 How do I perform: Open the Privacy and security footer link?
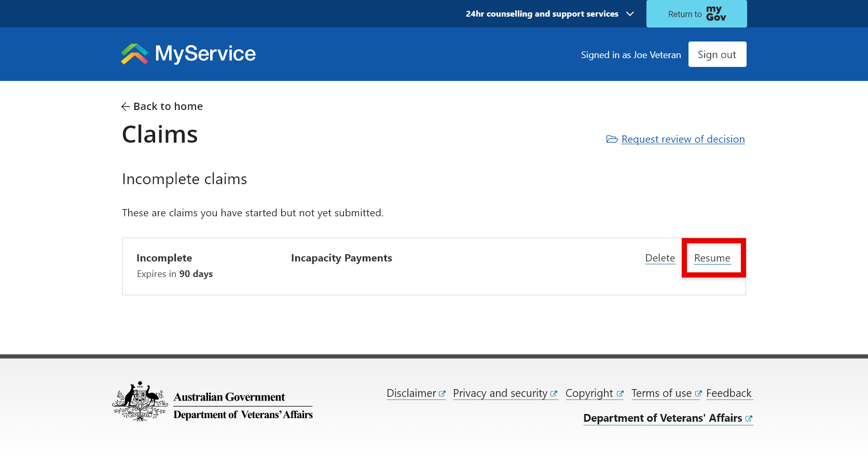(505, 393)
